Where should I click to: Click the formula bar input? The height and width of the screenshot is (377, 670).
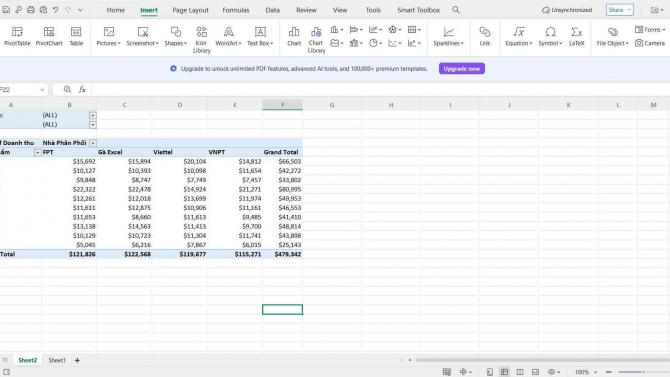click(380, 89)
